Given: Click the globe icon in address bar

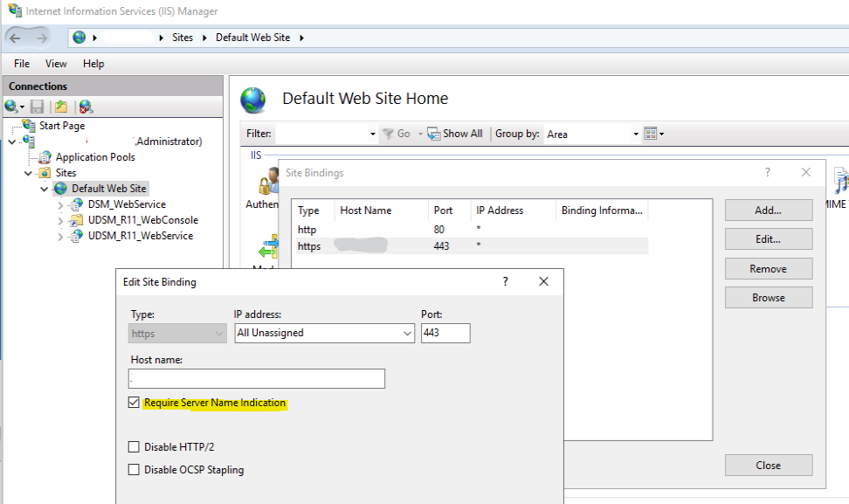Looking at the screenshot, I should tap(79, 38).
